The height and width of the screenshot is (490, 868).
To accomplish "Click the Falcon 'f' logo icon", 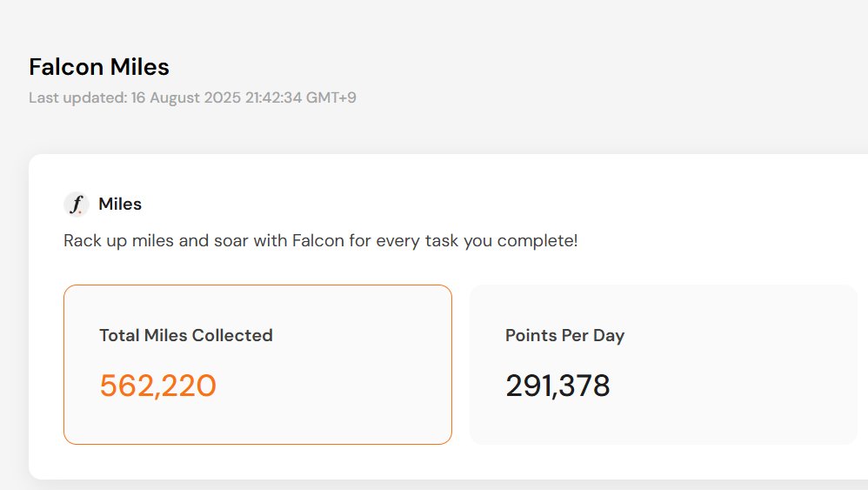I will click(77, 204).
